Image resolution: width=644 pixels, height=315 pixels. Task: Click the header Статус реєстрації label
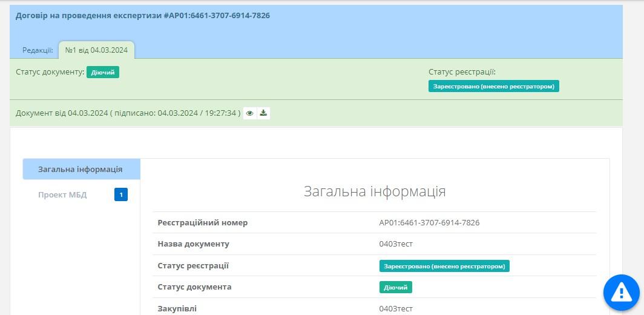[x=462, y=72]
